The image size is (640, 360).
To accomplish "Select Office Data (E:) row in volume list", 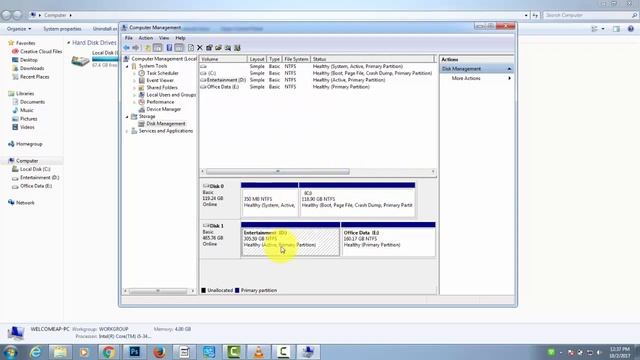I will (x=317, y=87).
